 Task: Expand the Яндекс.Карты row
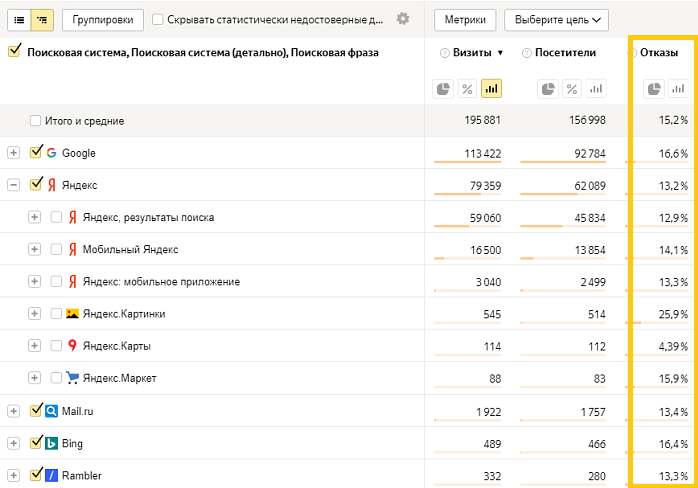tap(34, 346)
